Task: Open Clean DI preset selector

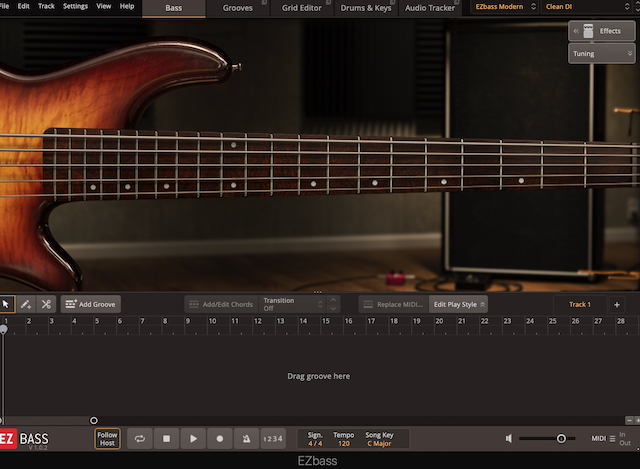Action: 587,7
